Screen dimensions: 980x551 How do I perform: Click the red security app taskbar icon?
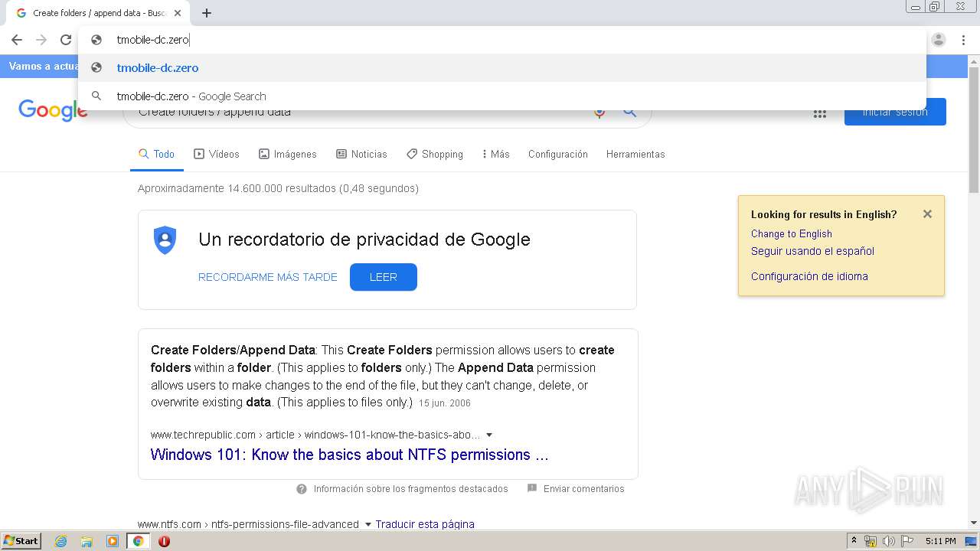point(164,541)
